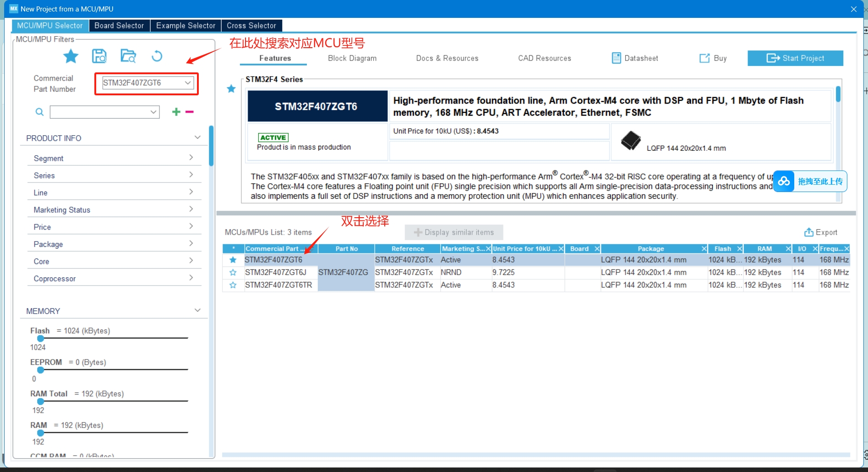Screen dimensions: 868x472
Task: Switch to Example Selector tab
Action: 186,26
